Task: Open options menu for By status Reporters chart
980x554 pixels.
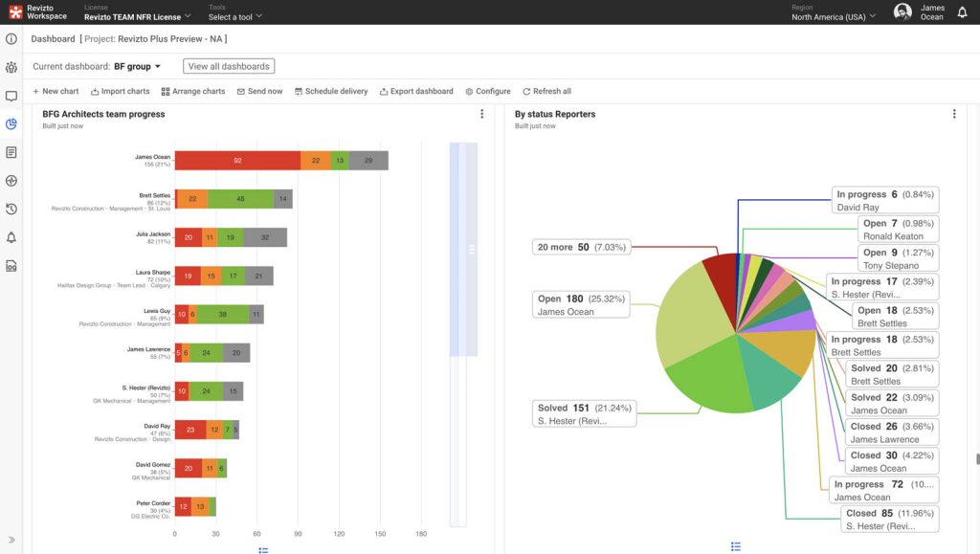Action: [x=954, y=114]
